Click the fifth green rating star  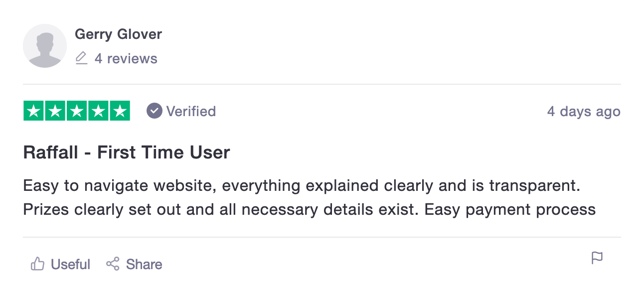pyautogui.click(x=120, y=111)
